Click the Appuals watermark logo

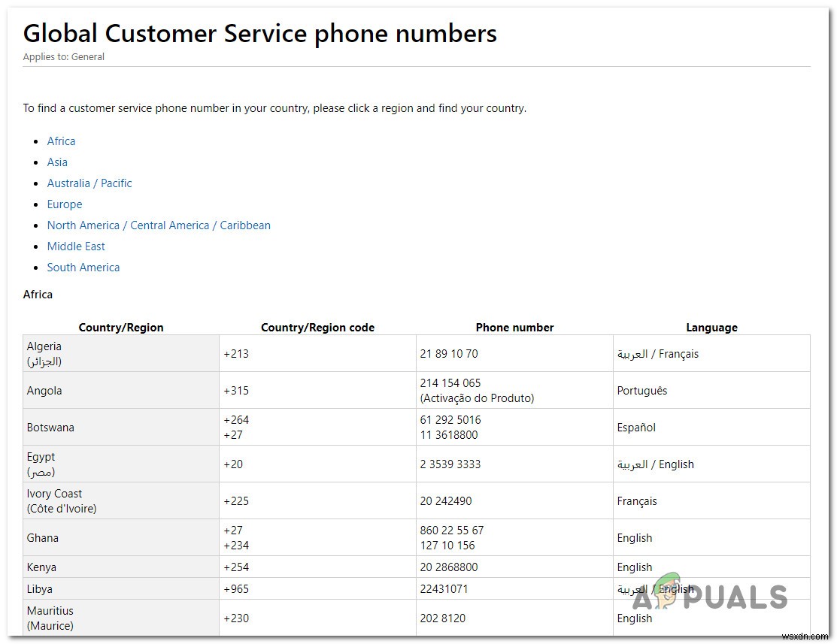pyautogui.click(x=709, y=594)
